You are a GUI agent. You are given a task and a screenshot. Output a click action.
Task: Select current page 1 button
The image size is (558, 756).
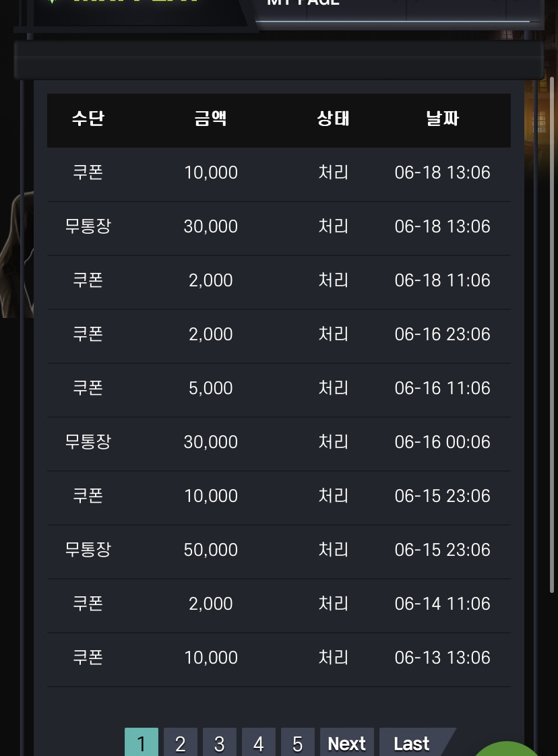pos(142,743)
